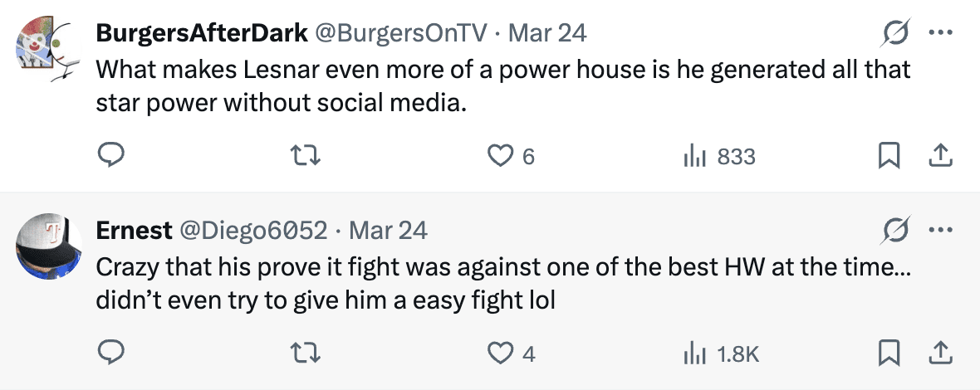Bookmark the BurgersAfterDark tweet

coord(888,155)
